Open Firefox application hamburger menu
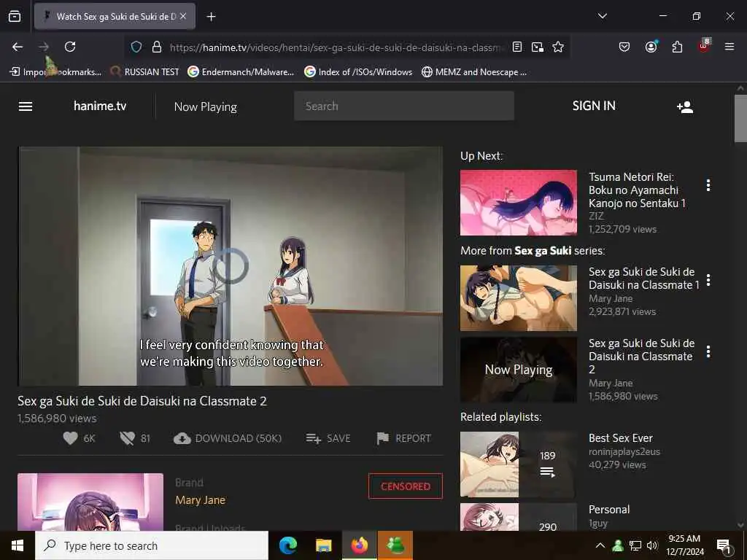Image resolution: width=747 pixels, height=560 pixels. coord(729,47)
